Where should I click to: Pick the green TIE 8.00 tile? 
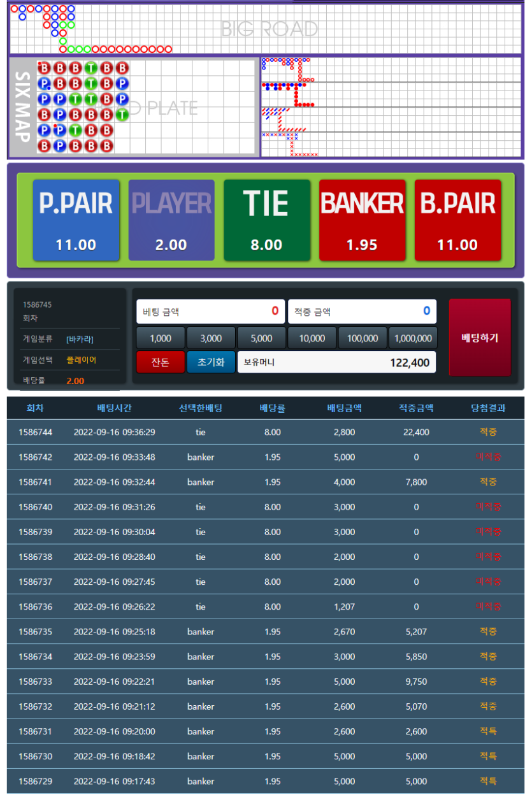coord(266,220)
